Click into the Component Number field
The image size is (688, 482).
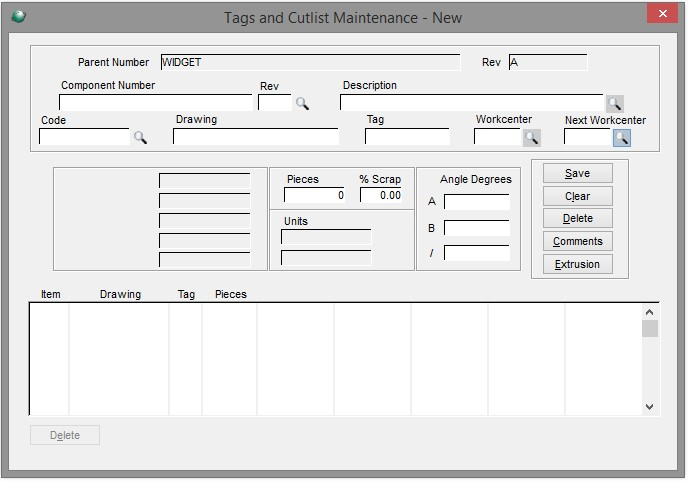pos(155,103)
